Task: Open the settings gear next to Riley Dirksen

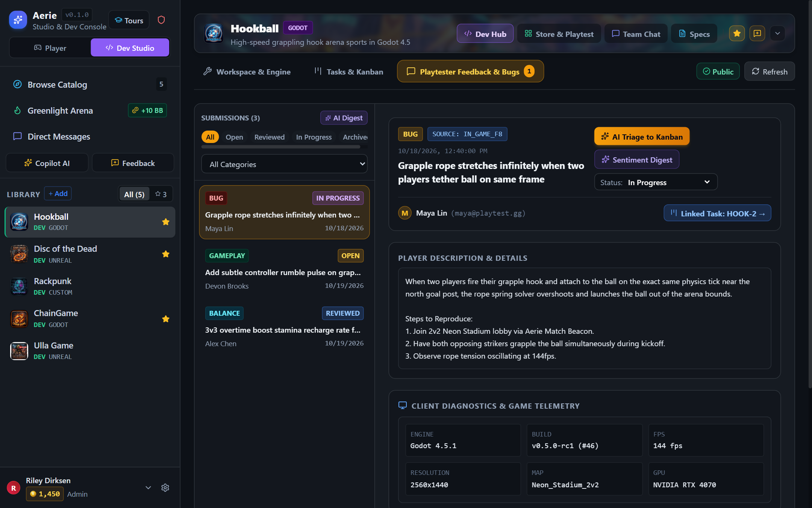Action: 165,488
